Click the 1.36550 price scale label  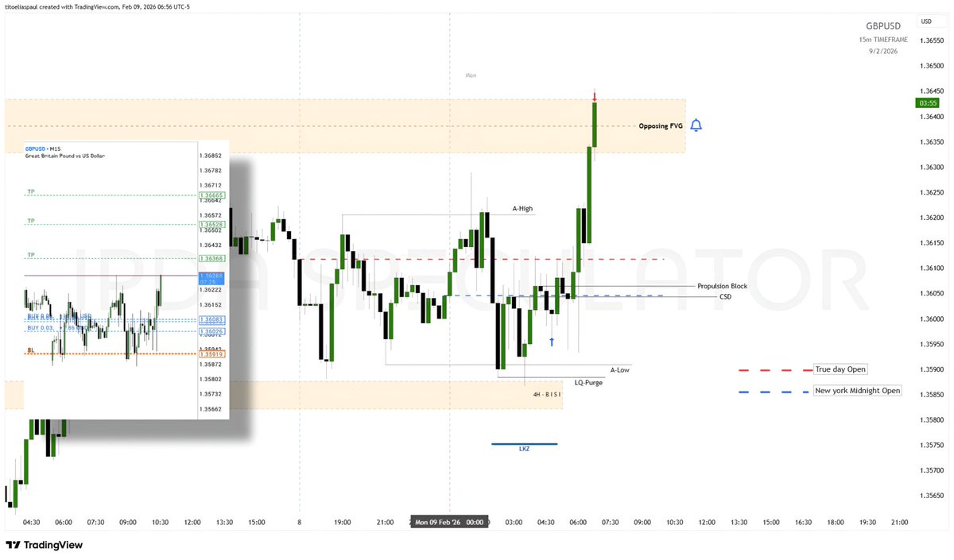coord(932,41)
